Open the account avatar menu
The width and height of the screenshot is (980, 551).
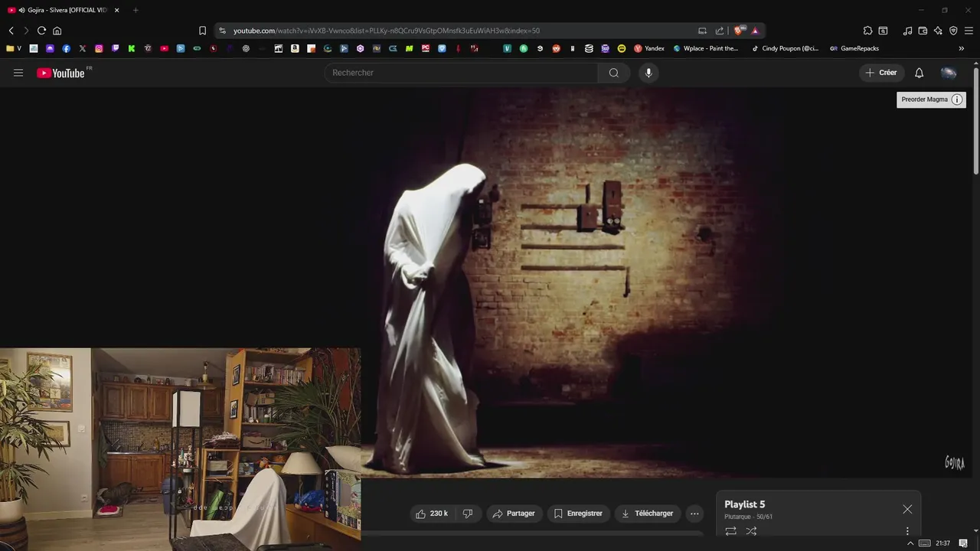(949, 73)
